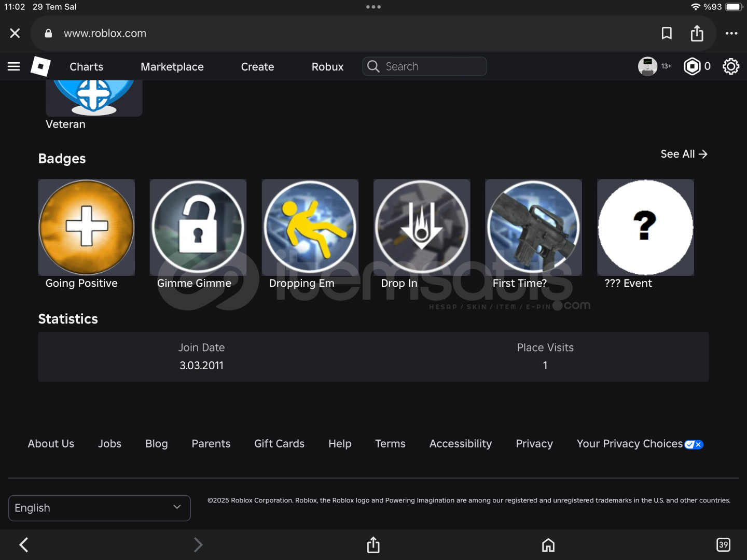
Task: Focus the Roblox Search field
Action: point(424,66)
